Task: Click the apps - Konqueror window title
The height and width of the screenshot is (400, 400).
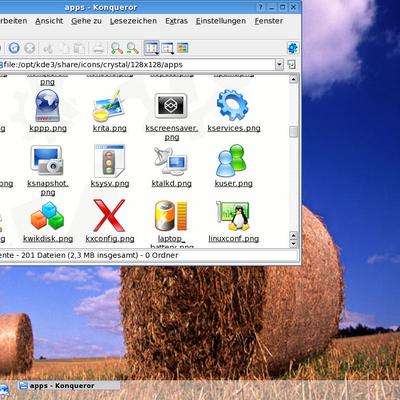Action: click(101, 7)
